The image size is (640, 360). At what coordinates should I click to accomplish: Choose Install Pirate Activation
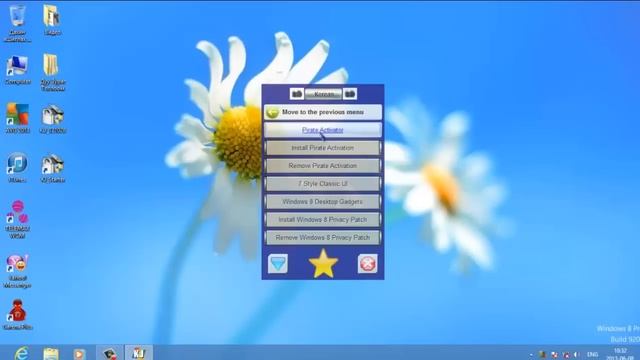pos(323,148)
